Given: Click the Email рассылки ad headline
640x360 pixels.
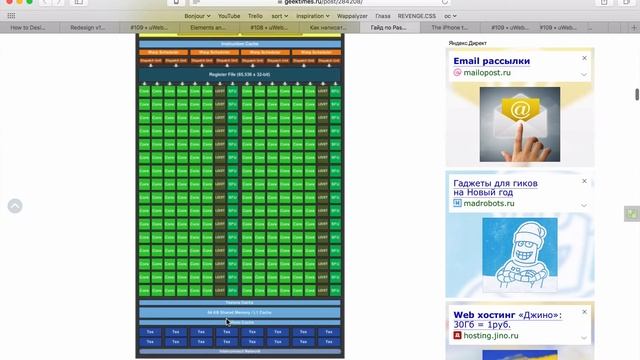Looking at the screenshot, I should click(x=491, y=61).
